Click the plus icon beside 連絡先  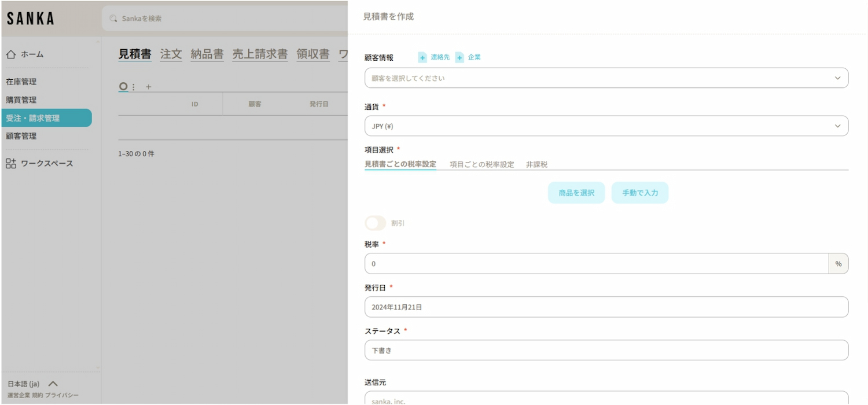tap(422, 57)
